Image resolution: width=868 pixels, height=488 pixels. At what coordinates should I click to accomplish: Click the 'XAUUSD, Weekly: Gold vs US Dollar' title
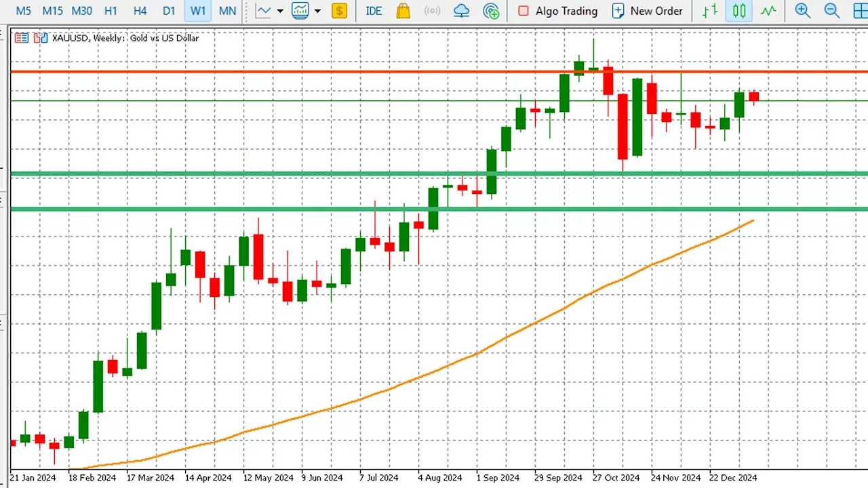point(125,38)
